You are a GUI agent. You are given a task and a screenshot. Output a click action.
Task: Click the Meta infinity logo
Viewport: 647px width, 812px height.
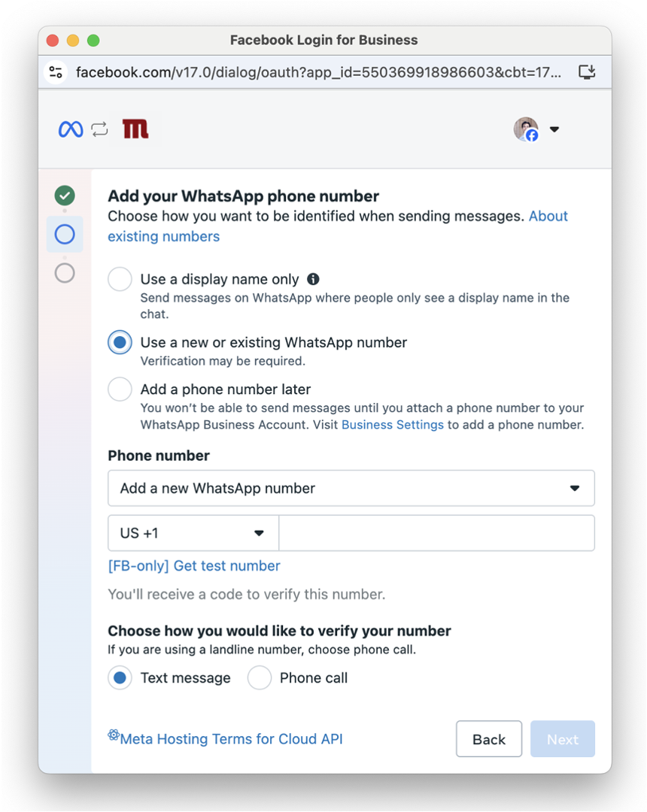[70, 129]
